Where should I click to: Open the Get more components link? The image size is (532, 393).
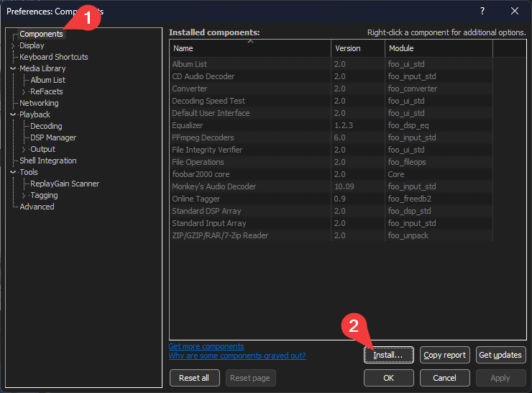coord(206,346)
